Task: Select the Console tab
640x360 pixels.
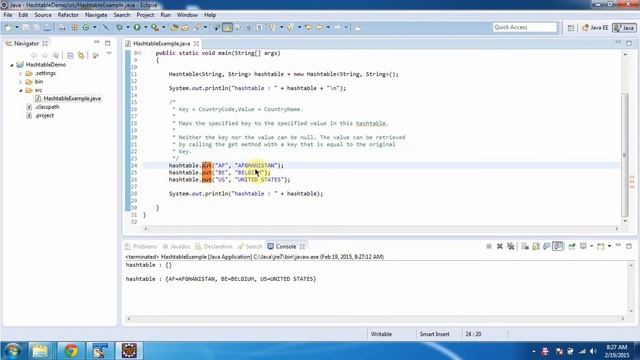Action: click(286, 247)
